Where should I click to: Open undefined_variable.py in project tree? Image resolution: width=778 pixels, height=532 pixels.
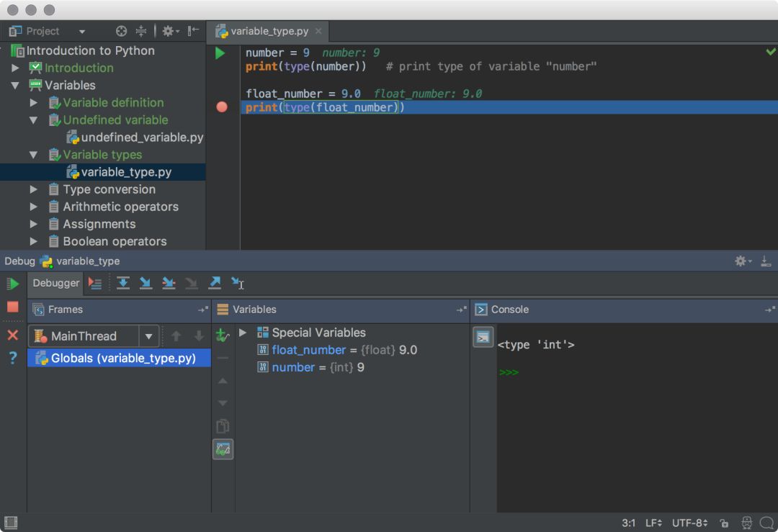135,137
